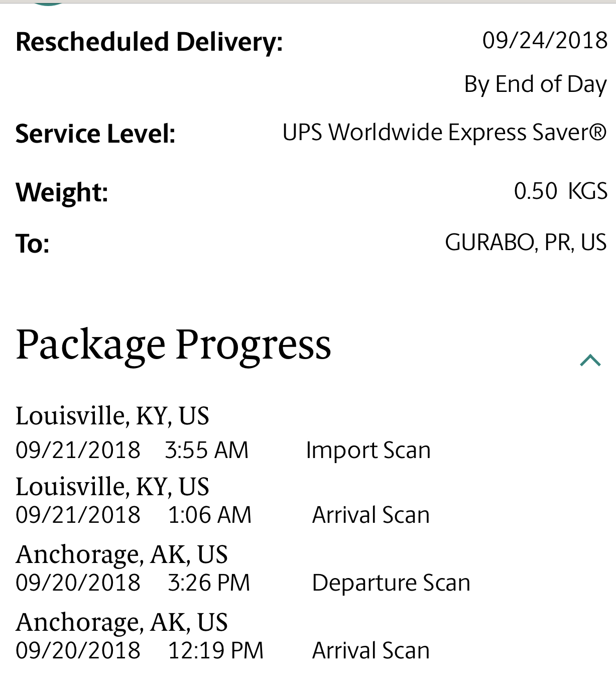Tap the To label
This screenshot has width=616, height=680.
[33, 244]
